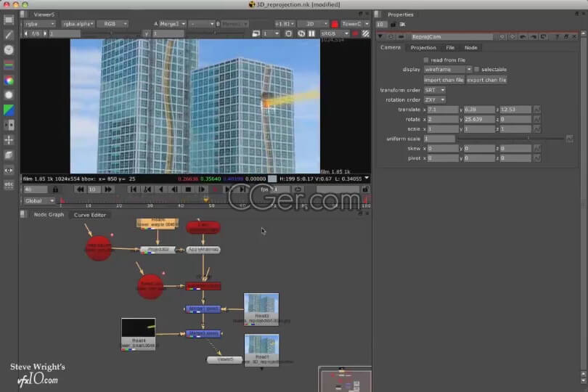Open the sRGB viewer LUT dropdown
The width and height of the screenshot is (588, 392).
tap(335, 33)
